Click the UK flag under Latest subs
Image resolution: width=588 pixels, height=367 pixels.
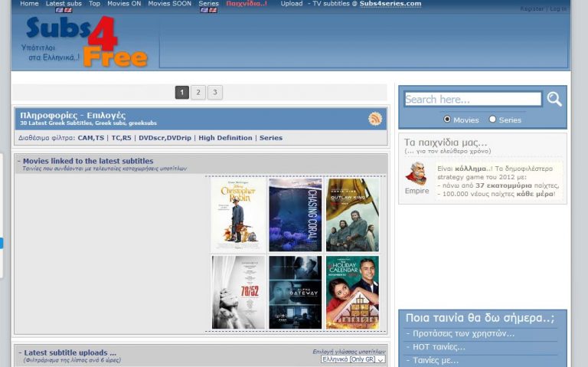tap(68, 10)
